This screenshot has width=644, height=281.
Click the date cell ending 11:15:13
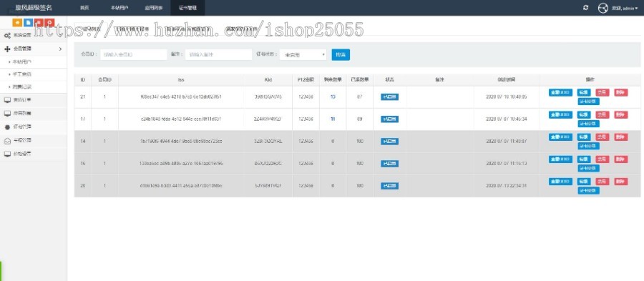pyautogui.click(x=507, y=164)
